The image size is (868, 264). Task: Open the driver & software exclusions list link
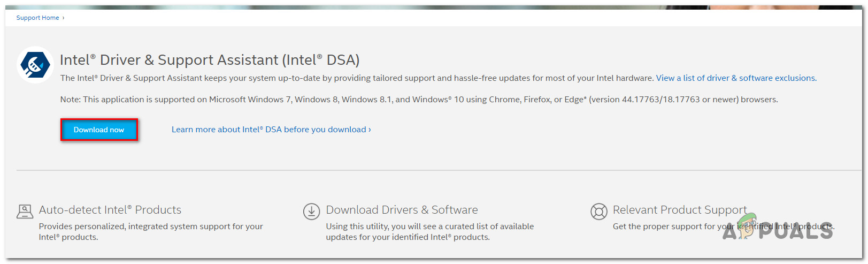tap(736, 78)
